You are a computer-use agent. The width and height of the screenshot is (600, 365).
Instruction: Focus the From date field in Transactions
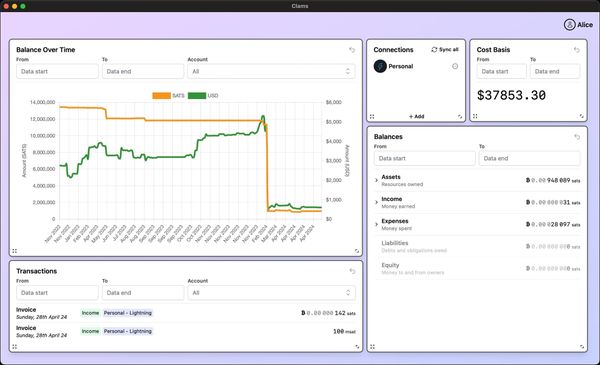coord(57,293)
